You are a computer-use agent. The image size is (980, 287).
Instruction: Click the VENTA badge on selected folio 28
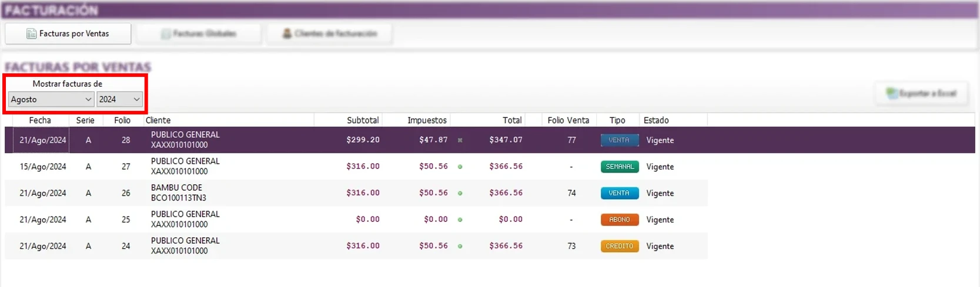[x=619, y=140]
